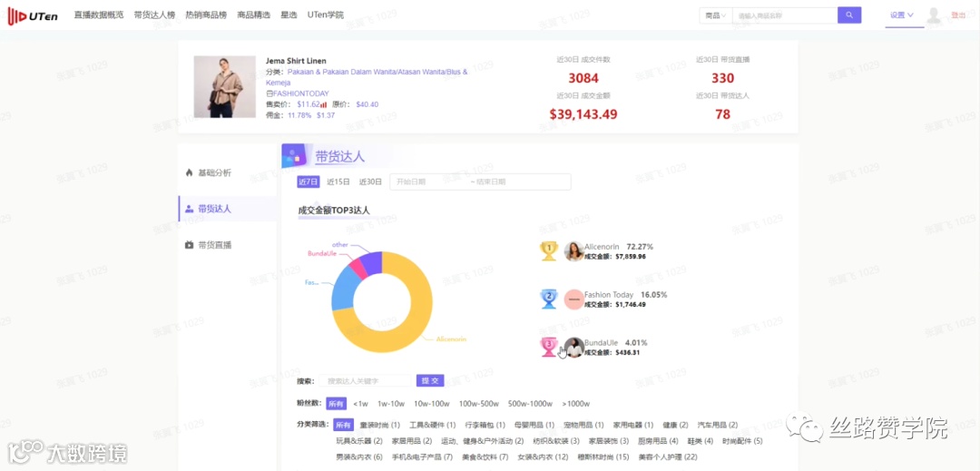Click the 搜索达人关键字 input field

pos(366,380)
